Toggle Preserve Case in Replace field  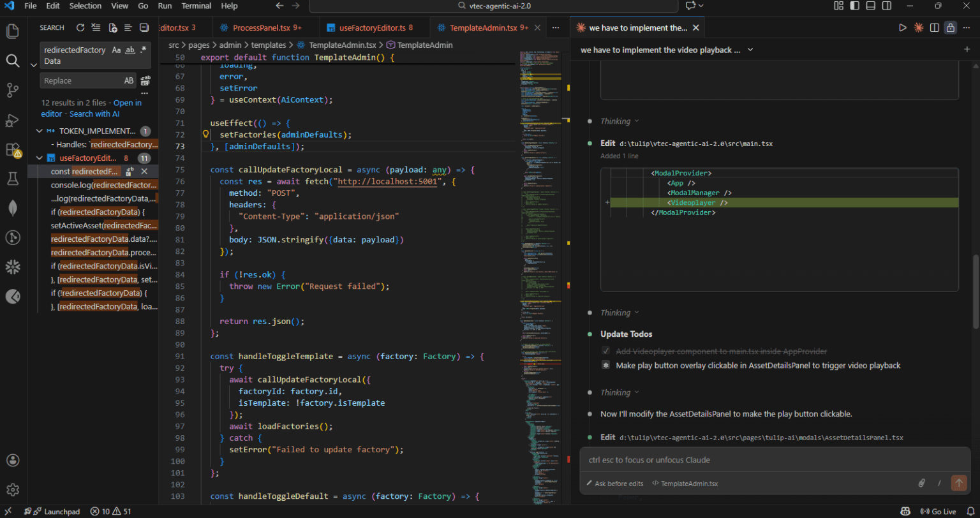(x=129, y=80)
